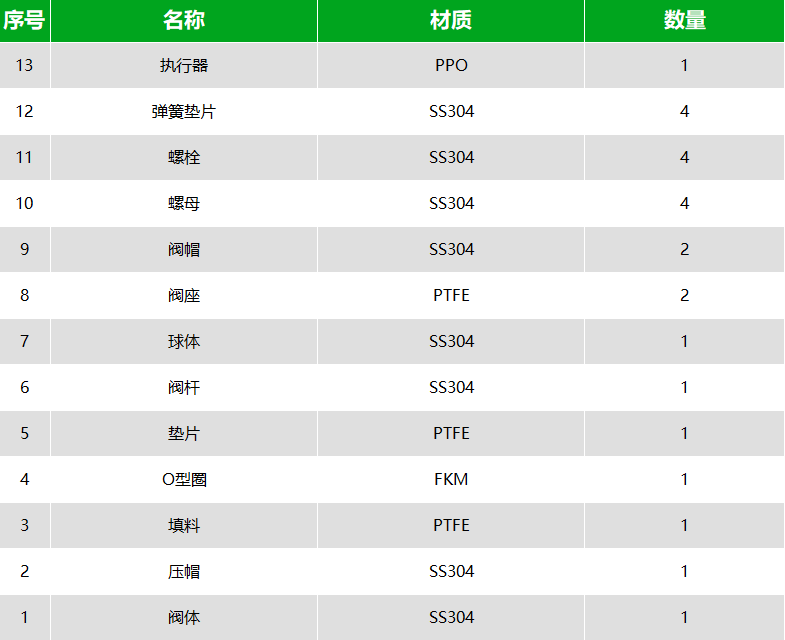Image resolution: width=785 pixels, height=640 pixels.
Task: Select the 球体 name cell
Action: click(x=184, y=342)
